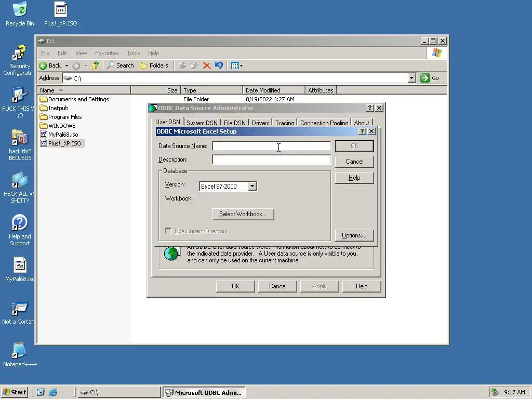
Task: Click the red Delete toolbar icon
Action: coord(207,65)
